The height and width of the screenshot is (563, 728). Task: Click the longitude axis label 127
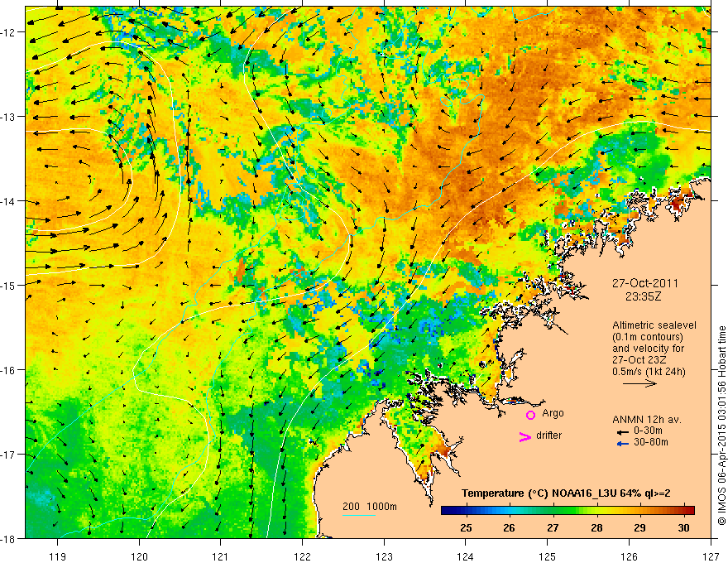[x=711, y=556]
